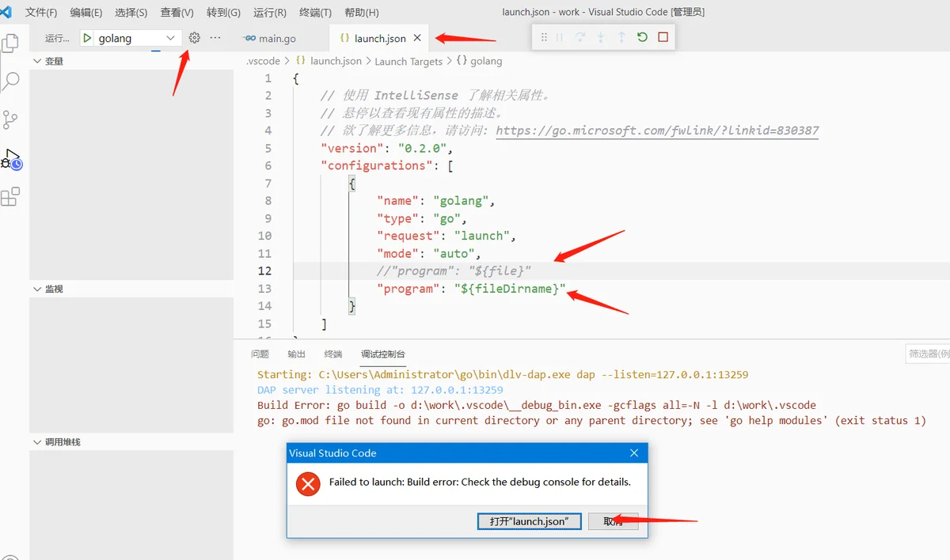This screenshot has width=950, height=560.
Task: Open the go.microsoft.com link in the comment
Action: pos(657,131)
